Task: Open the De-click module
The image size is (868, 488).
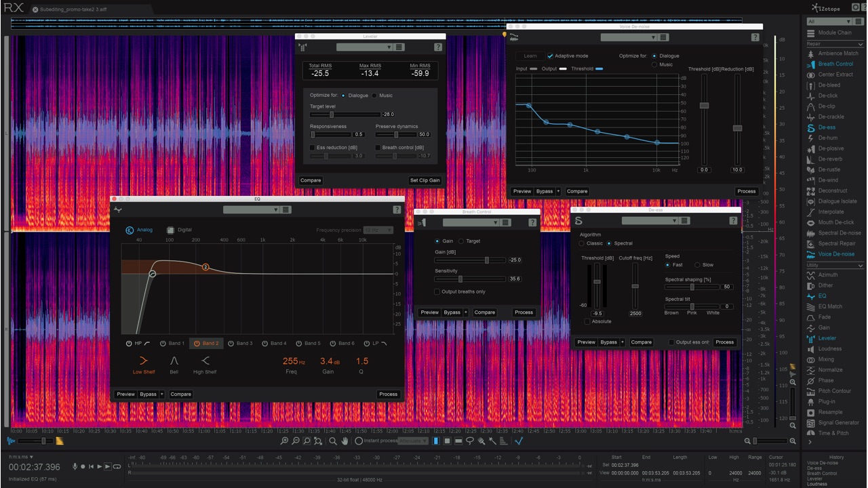Action: [x=827, y=96]
